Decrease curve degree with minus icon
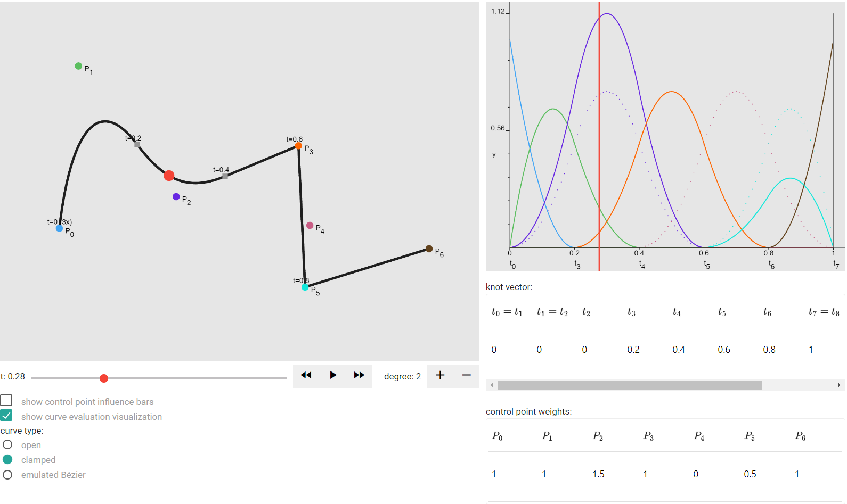The height and width of the screenshot is (504, 847). tap(467, 375)
